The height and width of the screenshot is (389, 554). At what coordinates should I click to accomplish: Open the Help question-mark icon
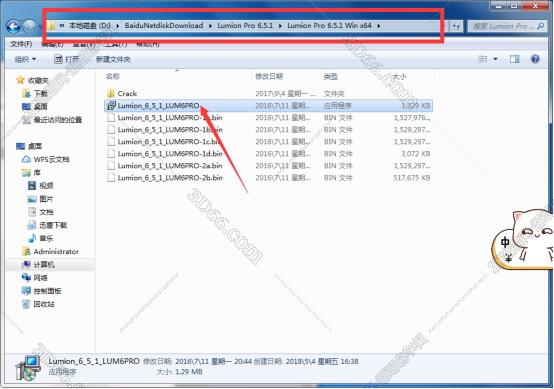535,59
